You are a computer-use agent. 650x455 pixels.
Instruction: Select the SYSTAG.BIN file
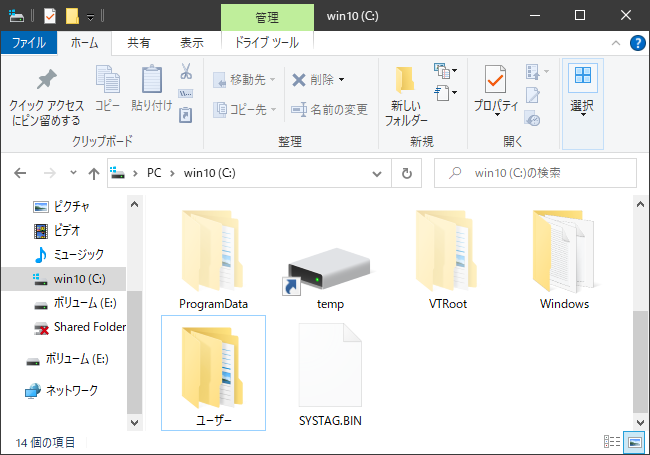point(330,373)
